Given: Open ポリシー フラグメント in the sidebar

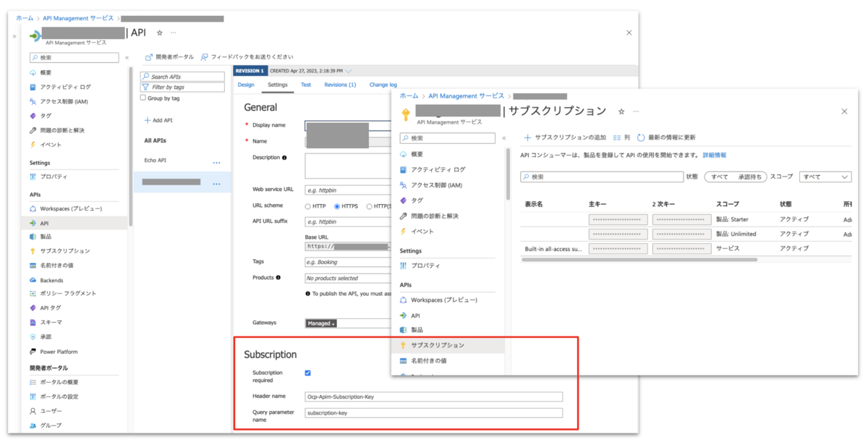Looking at the screenshot, I should coord(68,294).
